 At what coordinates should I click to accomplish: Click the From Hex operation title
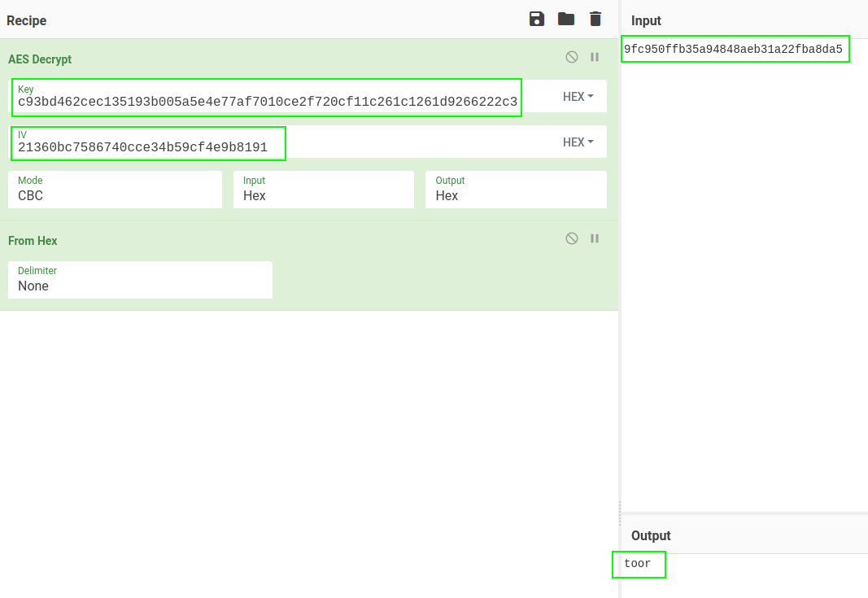point(33,241)
